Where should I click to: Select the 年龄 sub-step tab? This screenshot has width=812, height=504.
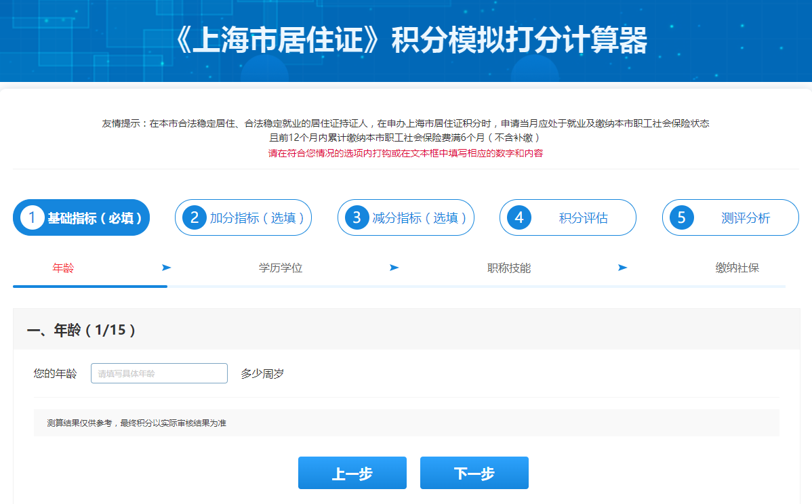(63, 268)
